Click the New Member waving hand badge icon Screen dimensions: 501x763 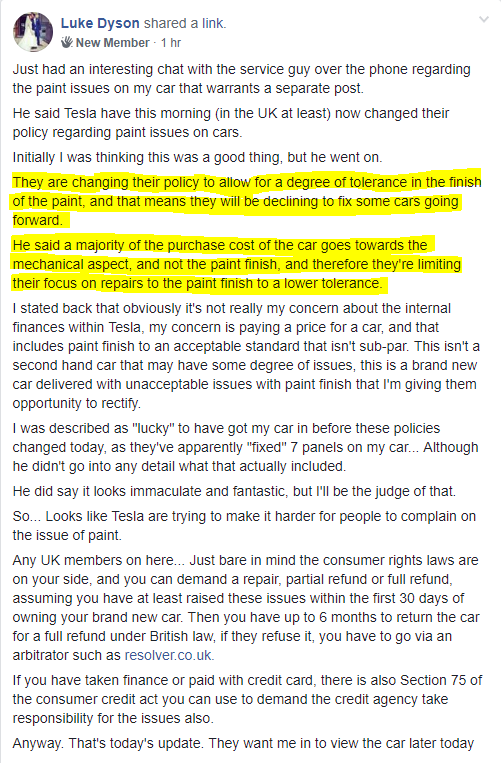(67, 42)
